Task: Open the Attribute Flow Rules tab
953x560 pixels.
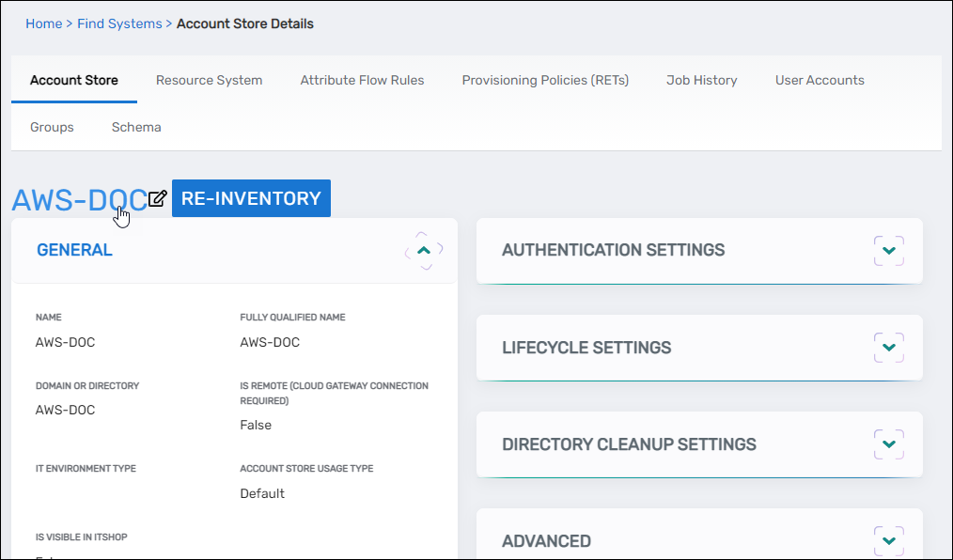Action: [x=362, y=80]
